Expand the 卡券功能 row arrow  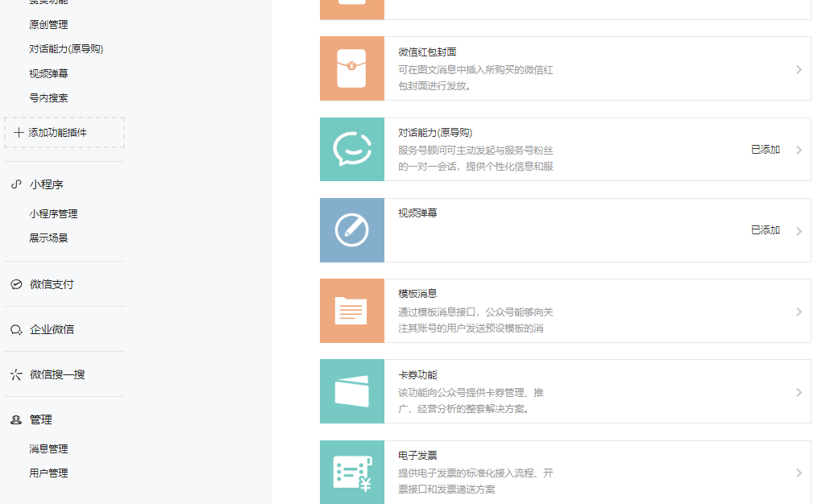point(799,392)
